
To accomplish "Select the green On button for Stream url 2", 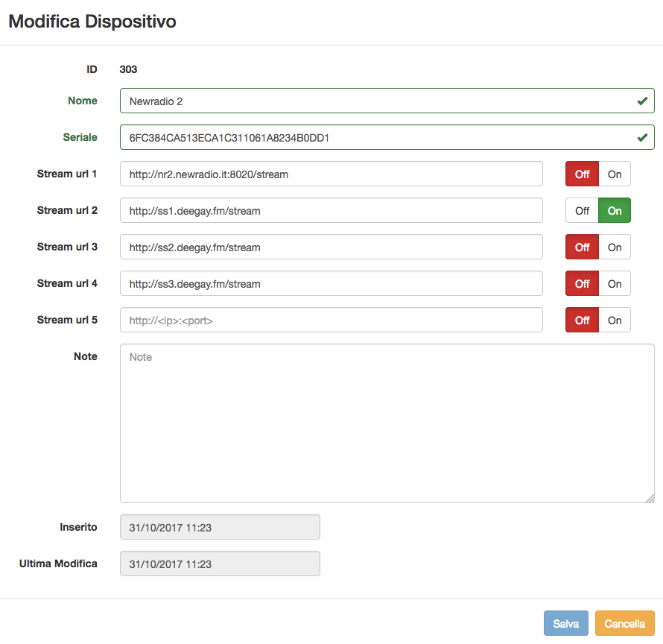I will (x=615, y=210).
